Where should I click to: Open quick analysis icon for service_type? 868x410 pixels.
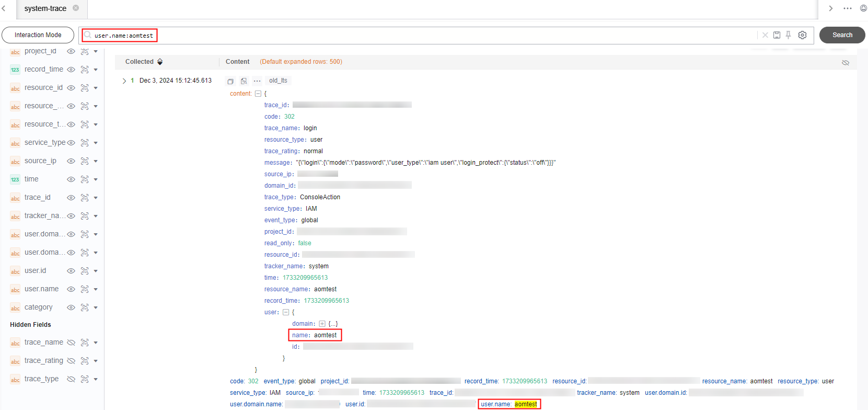[x=85, y=143]
